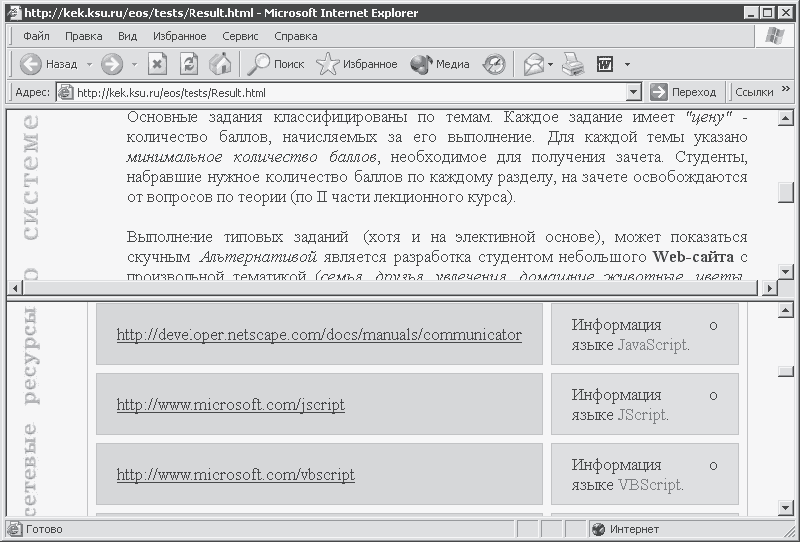Screen dimensions: 800x542
Task: Expand the address bar dropdown list
Action: click(633, 92)
